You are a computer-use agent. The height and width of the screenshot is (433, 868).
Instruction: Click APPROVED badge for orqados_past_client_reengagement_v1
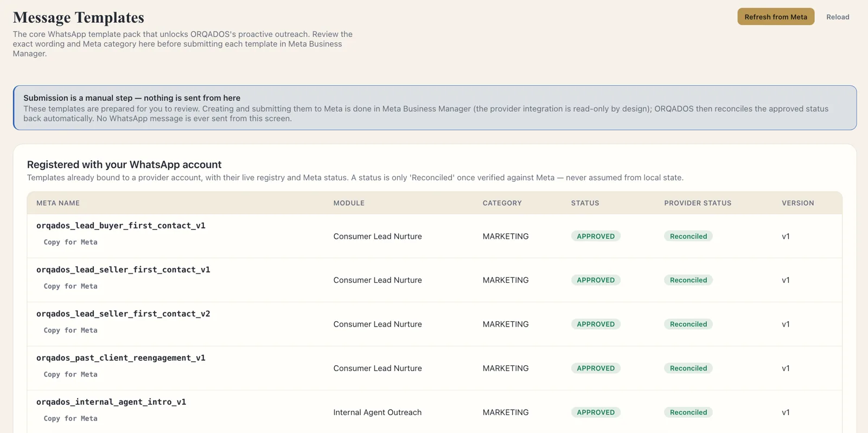(596, 368)
